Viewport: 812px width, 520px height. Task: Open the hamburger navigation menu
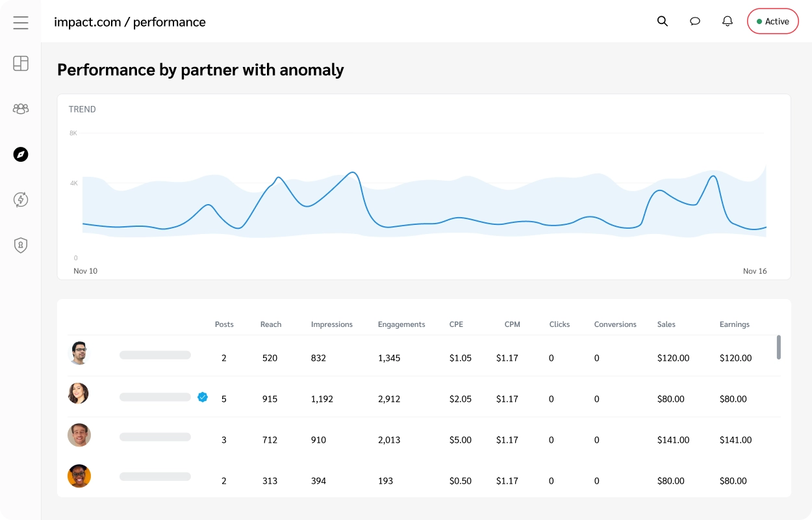(20, 21)
